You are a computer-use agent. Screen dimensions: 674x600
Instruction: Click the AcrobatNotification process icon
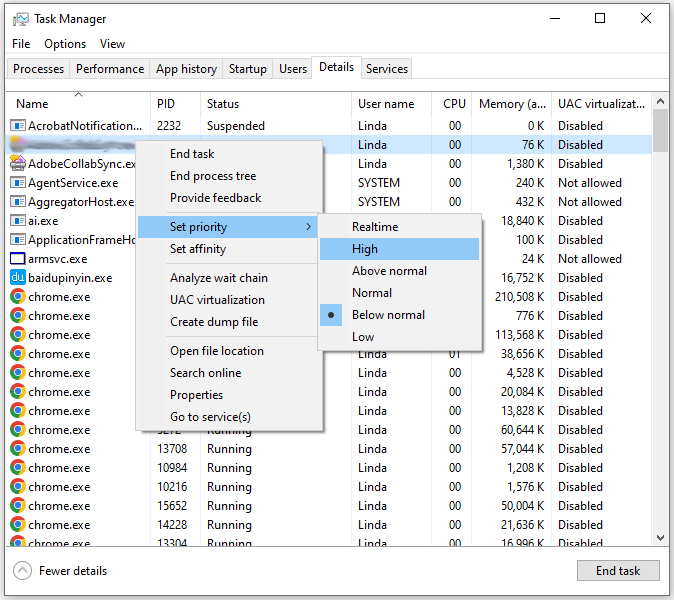(x=18, y=126)
